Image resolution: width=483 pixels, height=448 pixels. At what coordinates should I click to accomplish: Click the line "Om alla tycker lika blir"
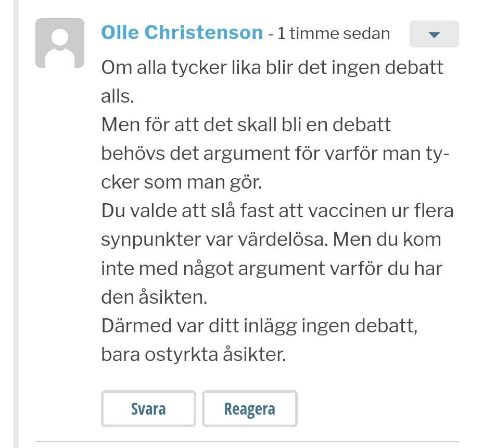pyautogui.click(x=272, y=68)
